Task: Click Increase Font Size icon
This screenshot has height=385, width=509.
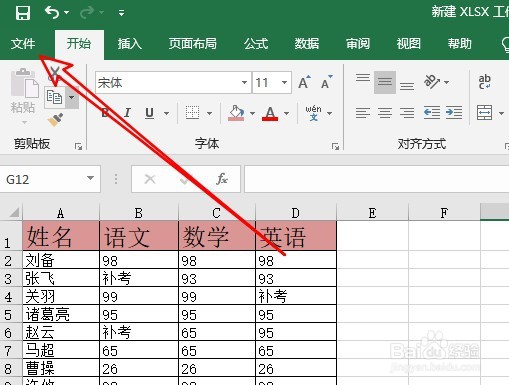Action: click(304, 82)
